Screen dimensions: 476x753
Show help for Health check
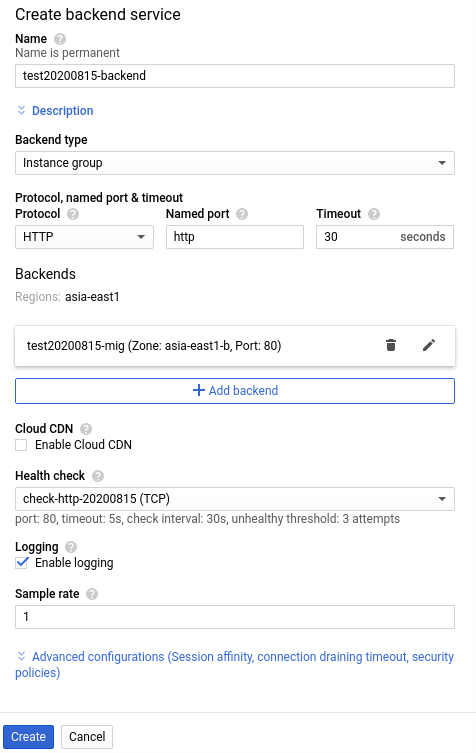tap(98, 476)
